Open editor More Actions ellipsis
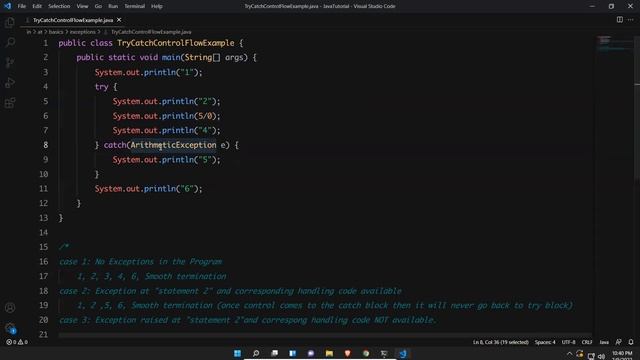The width and height of the screenshot is (640, 360). tap(631, 20)
